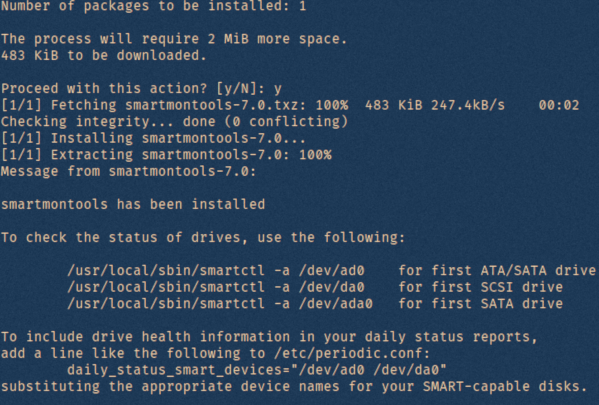Click the 'Proceed with this action?' prompt
The width and height of the screenshot is (599, 405).
[141, 89]
